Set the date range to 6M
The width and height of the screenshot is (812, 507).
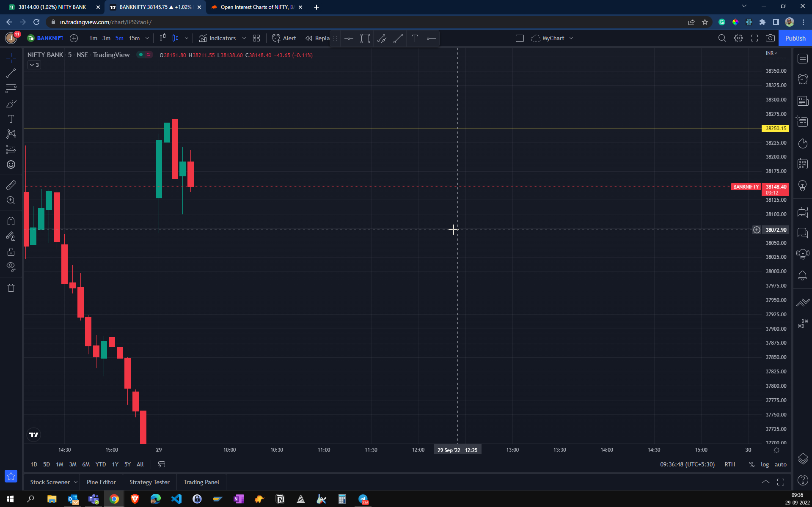click(86, 464)
